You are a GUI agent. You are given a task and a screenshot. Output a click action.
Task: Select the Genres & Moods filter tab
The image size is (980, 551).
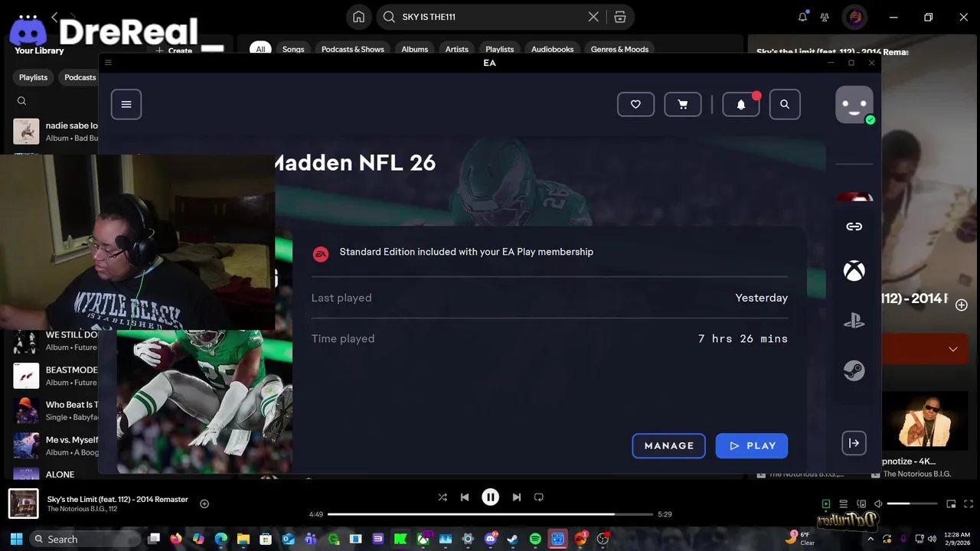point(620,49)
